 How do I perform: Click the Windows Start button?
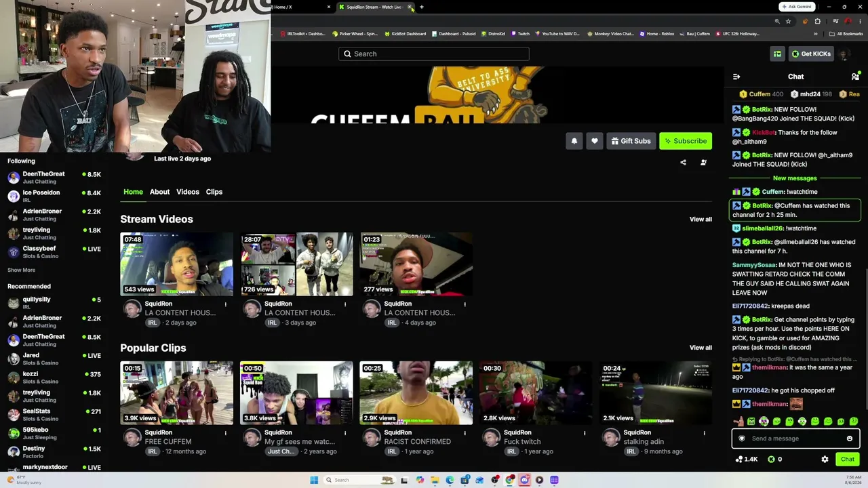pyautogui.click(x=314, y=480)
